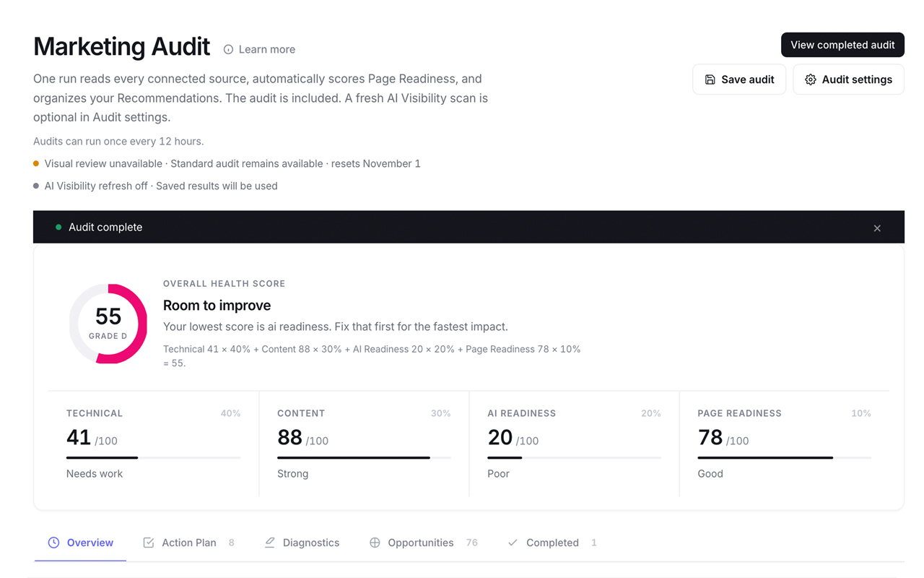Click the overall health score ring showing 55
Viewport: 924px width, 578px height.
[x=108, y=324]
